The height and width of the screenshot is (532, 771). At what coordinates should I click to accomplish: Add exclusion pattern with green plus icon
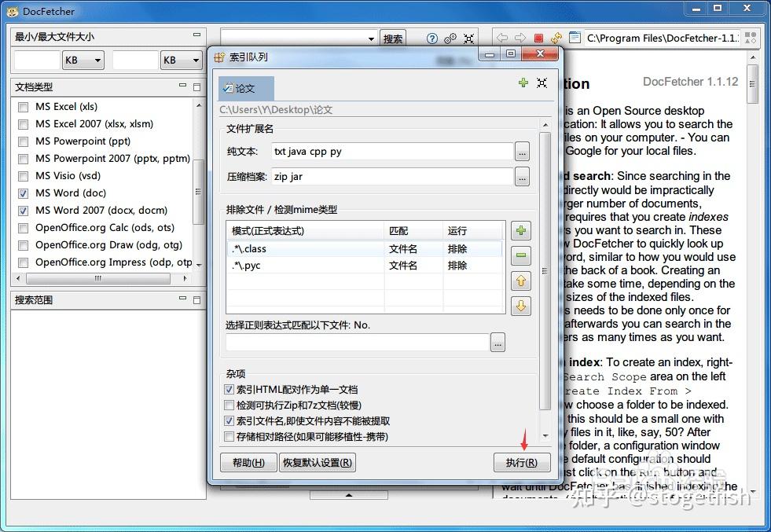tap(521, 230)
